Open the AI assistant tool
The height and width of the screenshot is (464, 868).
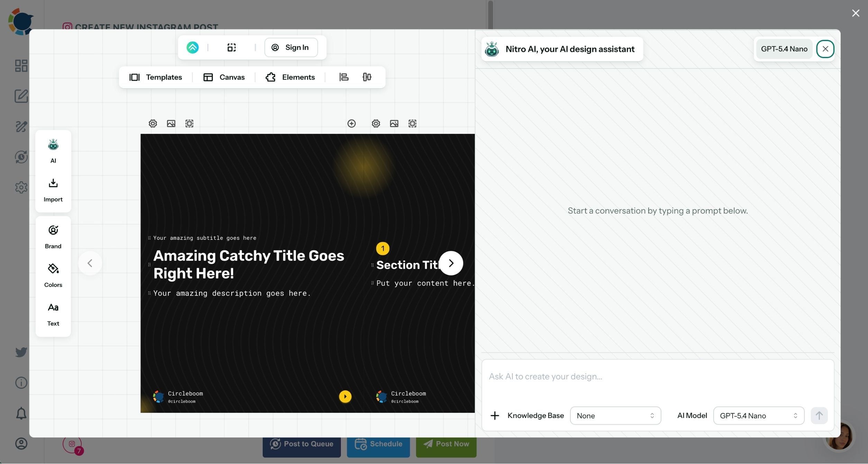(53, 151)
